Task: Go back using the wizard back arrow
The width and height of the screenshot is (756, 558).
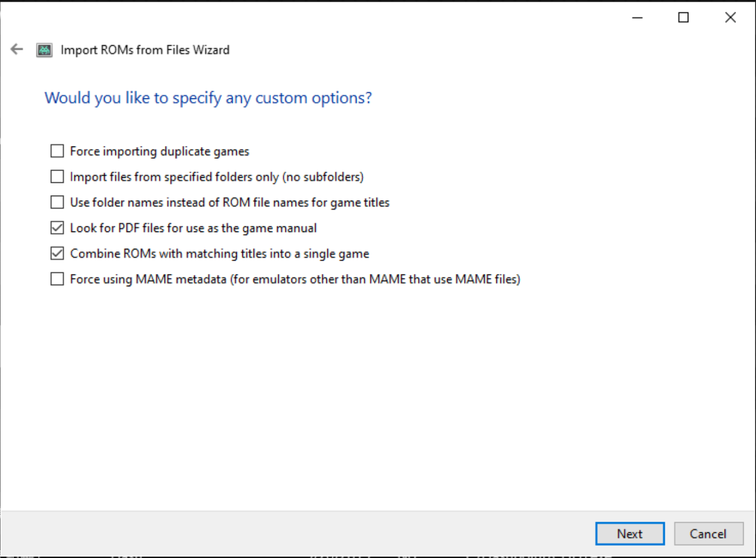Action: (x=17, y=49)
